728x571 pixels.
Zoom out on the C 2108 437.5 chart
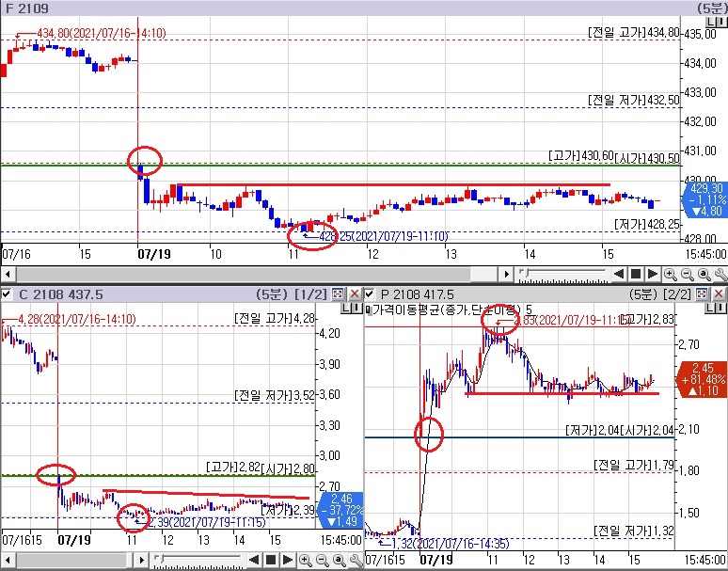coord(323,561)
